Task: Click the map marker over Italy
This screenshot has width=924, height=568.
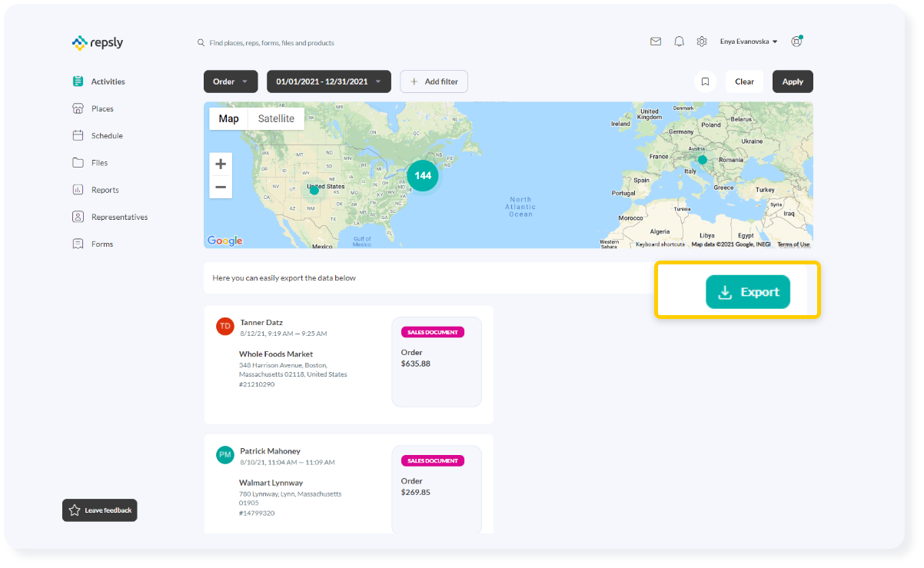Action: click(702, 160)
